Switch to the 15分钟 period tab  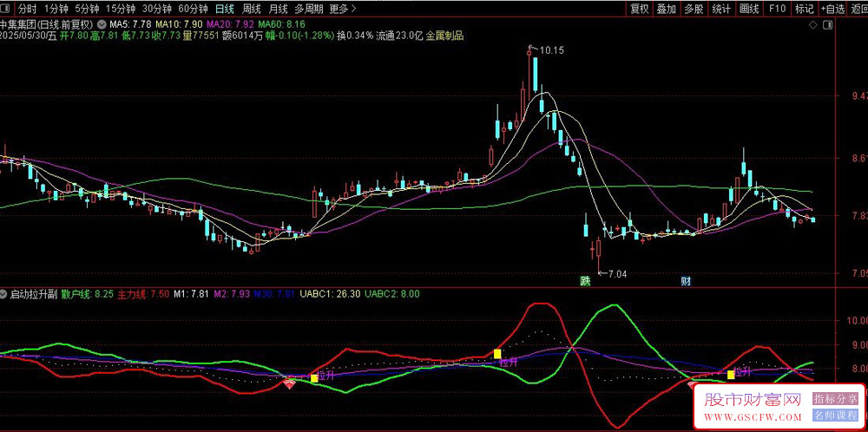[x=120, y=9]
